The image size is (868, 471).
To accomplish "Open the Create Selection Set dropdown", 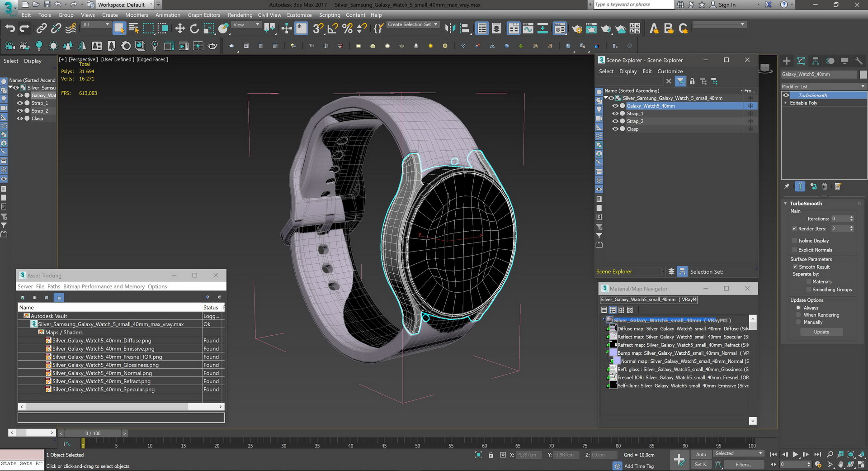I will pos(413,24).
